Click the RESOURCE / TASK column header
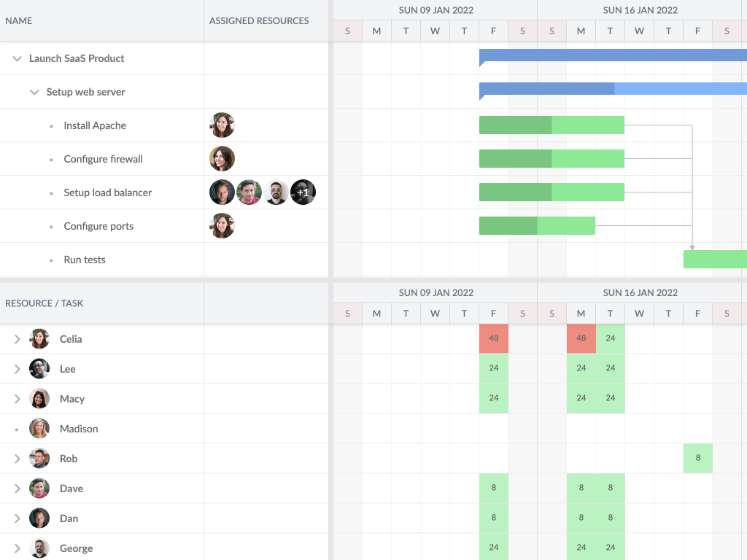Viewport: 747px width, 560px height. click(x=44, y=303)
